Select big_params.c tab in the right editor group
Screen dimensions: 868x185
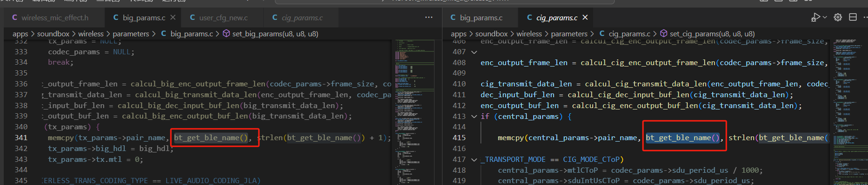[476, 17]
